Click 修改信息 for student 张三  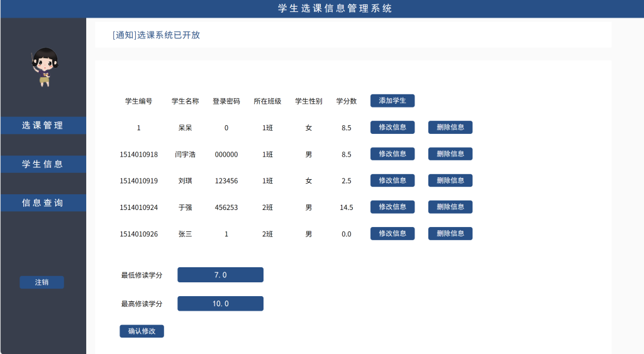click(x=392, y=234)
